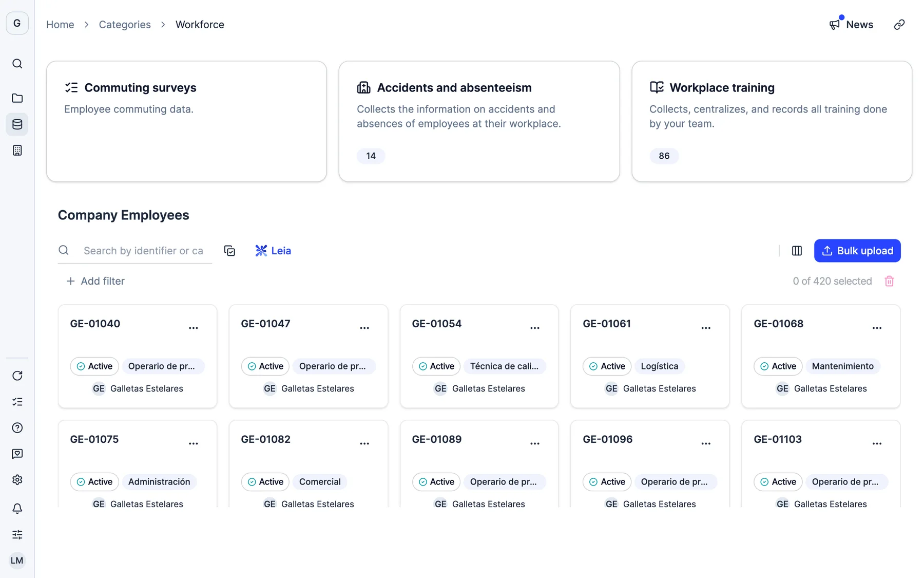The height and width of the screenshot is (578, 924).
Task: Open the bell notifications icon
Action: coord(17,508)
